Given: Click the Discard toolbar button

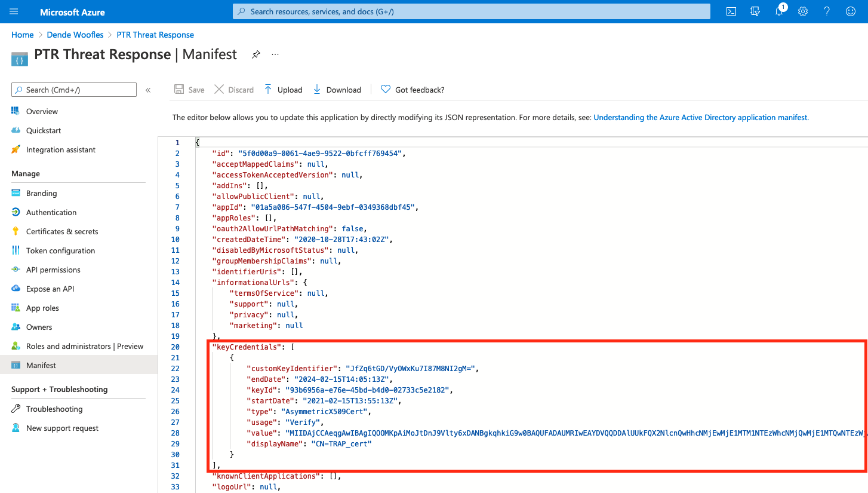Looking at the screenshot, I should click(234, 90).
